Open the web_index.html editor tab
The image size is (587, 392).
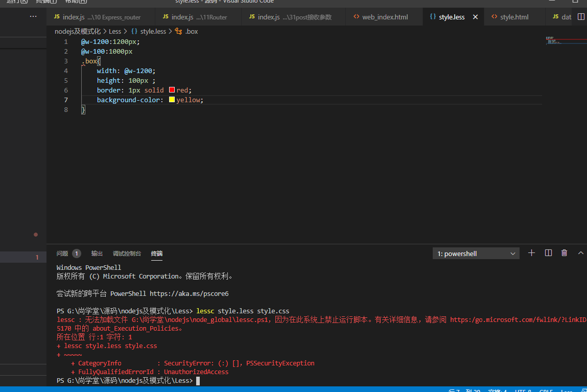385,17
